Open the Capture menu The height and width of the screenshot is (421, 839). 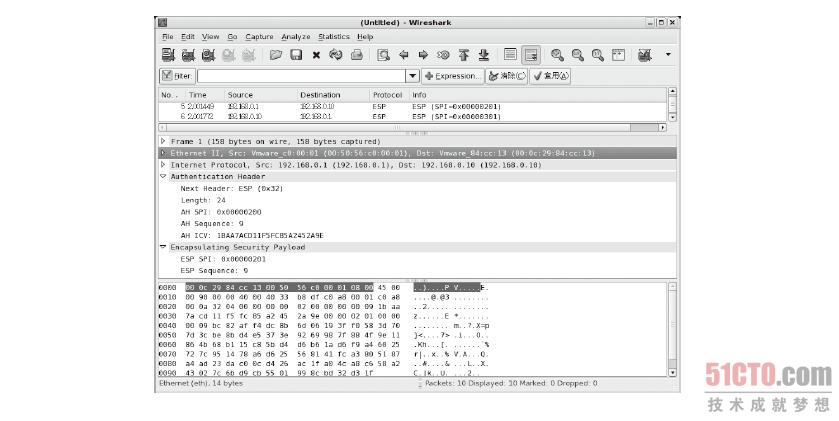[259, 37]
